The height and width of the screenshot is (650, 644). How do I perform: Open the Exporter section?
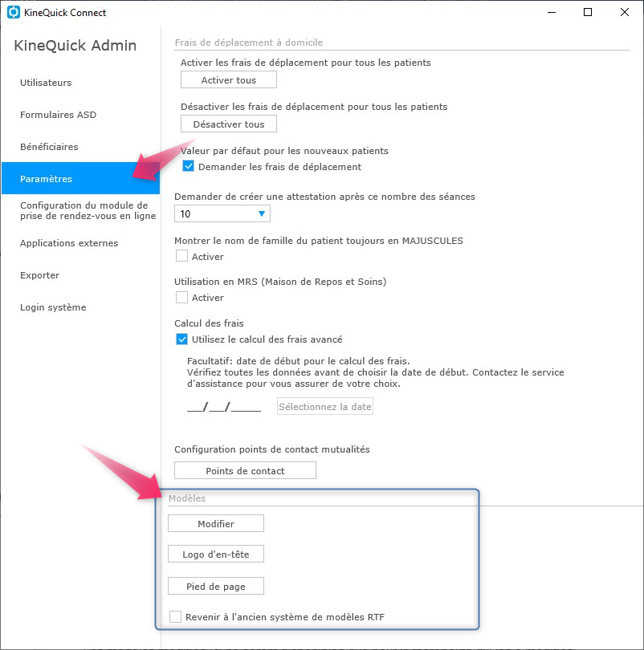coord(40,275)
